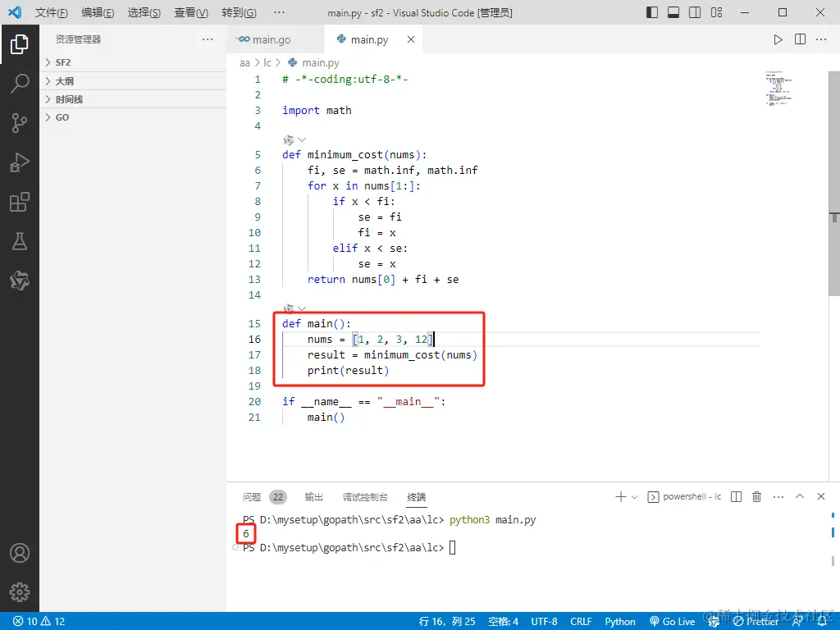
Task: Open terminal panel More Actions ellipsis
Action: (x=778, y=496)
